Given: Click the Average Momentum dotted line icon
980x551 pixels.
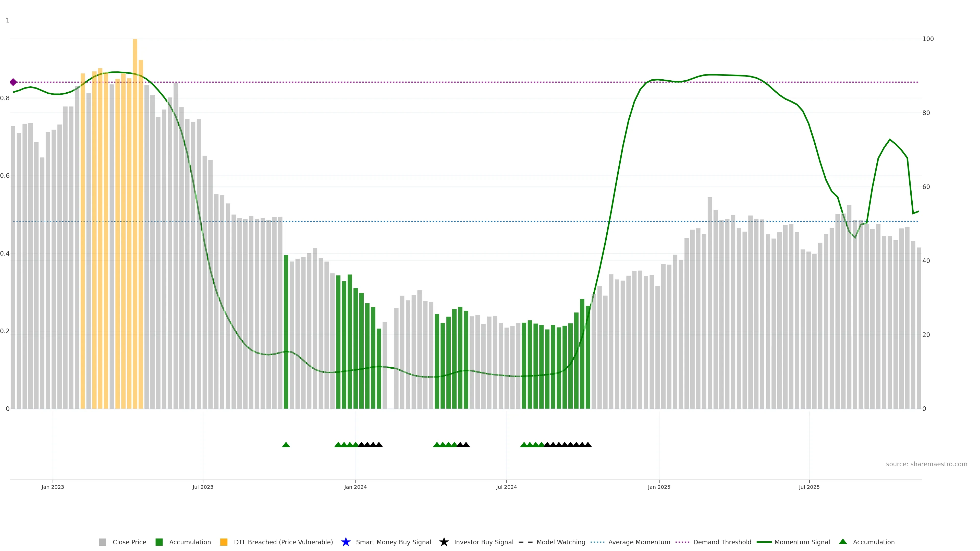Looking at the screenshot, I should tap(597, 542).
